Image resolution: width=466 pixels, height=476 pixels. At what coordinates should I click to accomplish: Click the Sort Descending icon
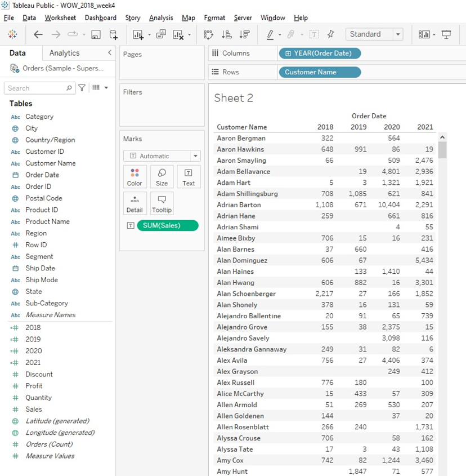(244, 34)
